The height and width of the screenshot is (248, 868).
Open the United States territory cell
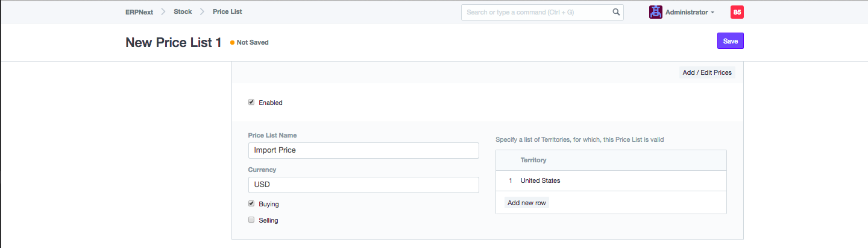point(621,180)
